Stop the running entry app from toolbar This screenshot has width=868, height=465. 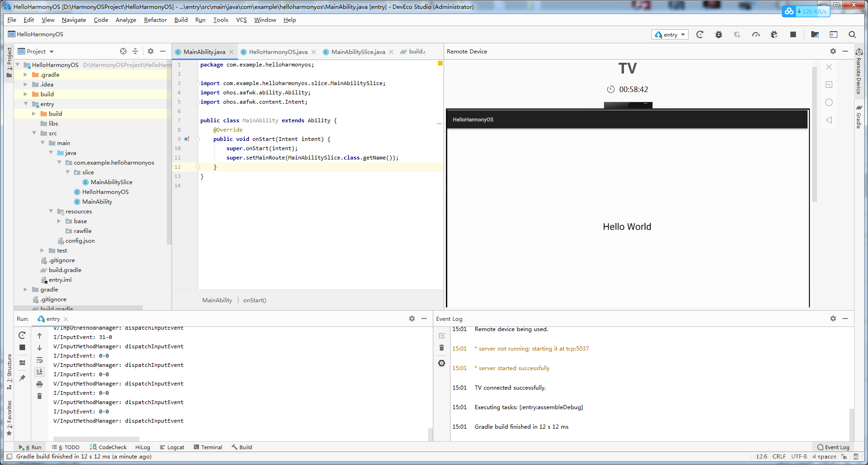pos(793,34)
